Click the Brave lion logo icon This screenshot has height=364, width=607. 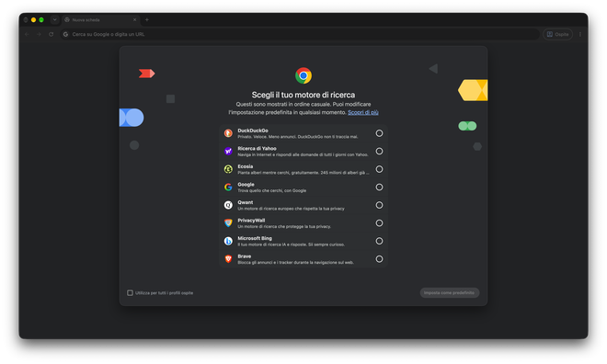(x=228, y=259)
